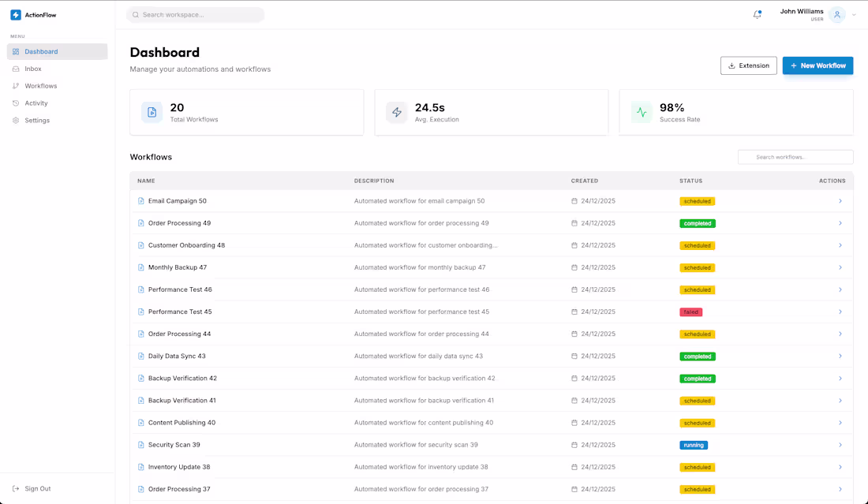Click the running badge on Security Scan 39
The width and height of the screenshot is (868, 504).
click(x=694, y=445)
